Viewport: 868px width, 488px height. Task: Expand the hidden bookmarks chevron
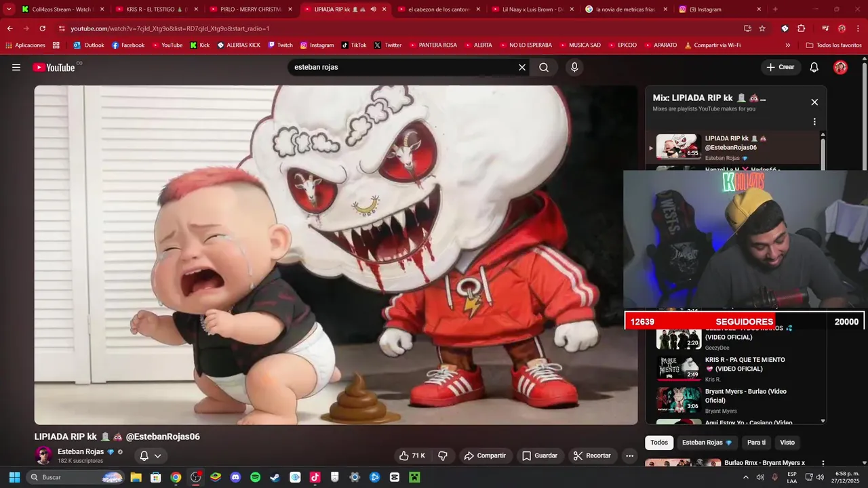click(x=788, y=45)
